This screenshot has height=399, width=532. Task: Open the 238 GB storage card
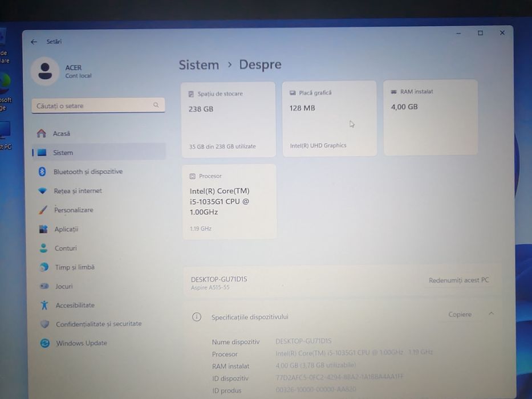[228, 120]
